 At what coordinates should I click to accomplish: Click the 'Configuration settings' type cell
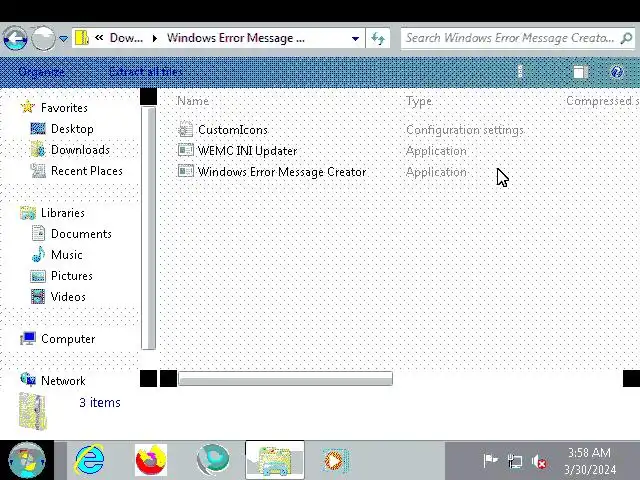tap(465, 130)
